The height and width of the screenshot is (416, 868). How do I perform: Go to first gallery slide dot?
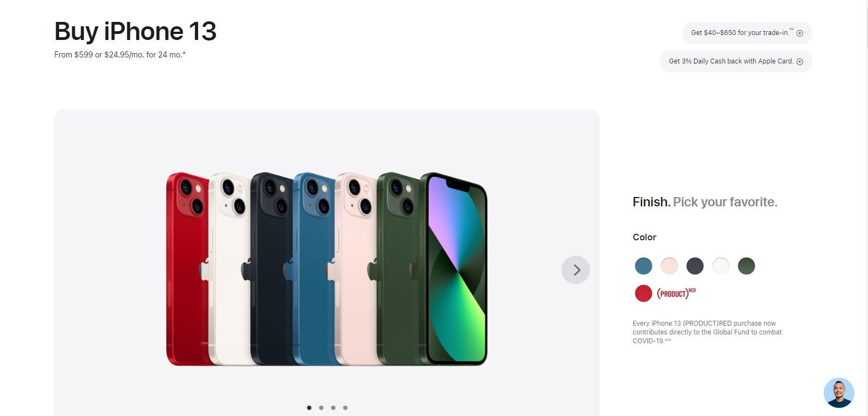click(309, 408)
